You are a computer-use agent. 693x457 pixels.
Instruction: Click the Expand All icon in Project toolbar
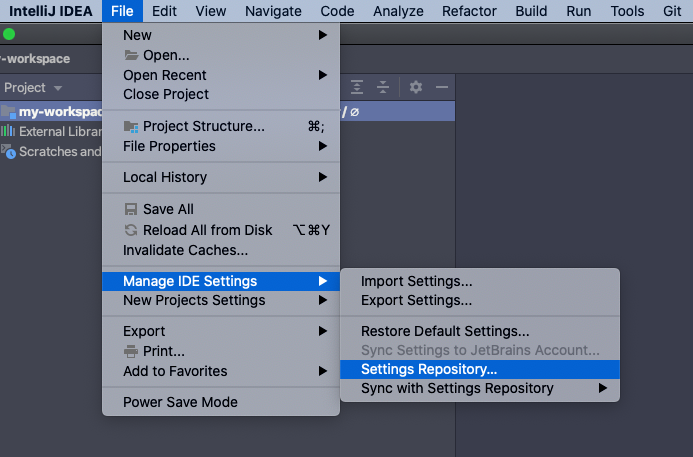tap(357, 87)
